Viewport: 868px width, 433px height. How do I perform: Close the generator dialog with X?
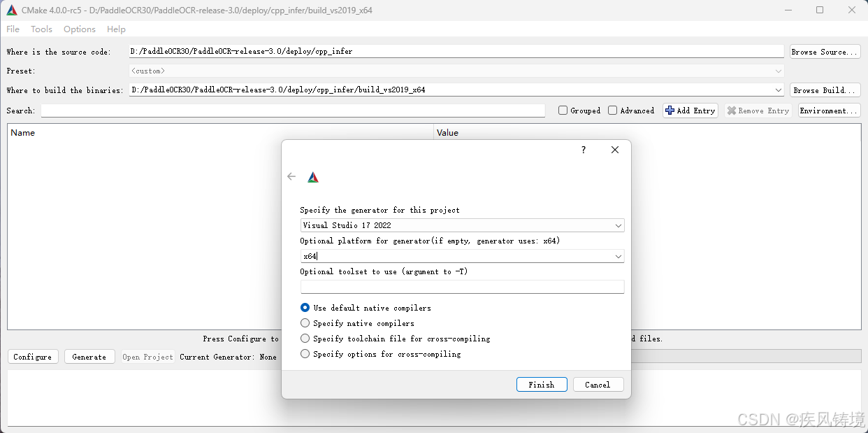point(615,150)
